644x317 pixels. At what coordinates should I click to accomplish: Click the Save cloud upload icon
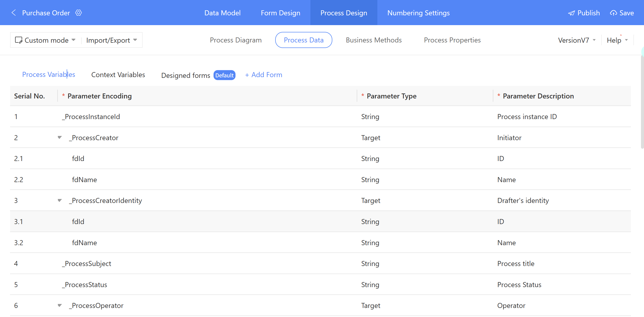click(613, 13)
